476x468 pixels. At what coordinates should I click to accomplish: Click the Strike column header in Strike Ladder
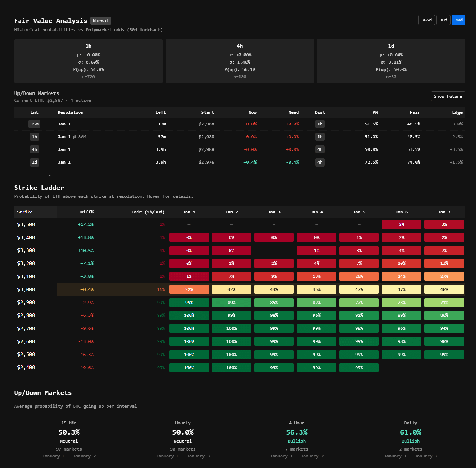click(25, 212)
